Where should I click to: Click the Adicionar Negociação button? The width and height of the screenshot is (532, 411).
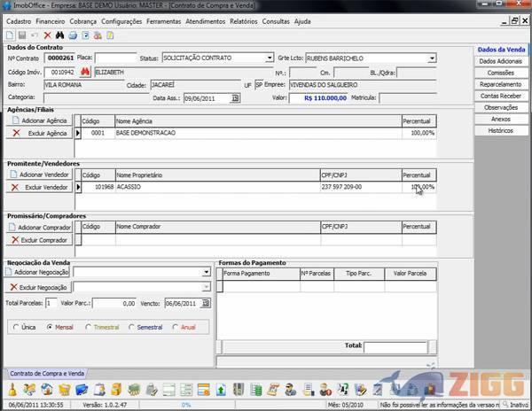click(37, 272)
